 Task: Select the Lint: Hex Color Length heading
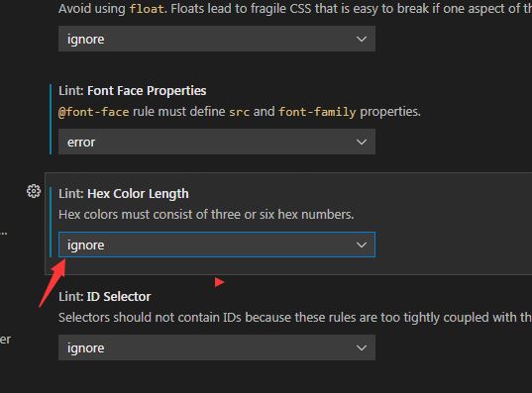click(x=124, y=194)
